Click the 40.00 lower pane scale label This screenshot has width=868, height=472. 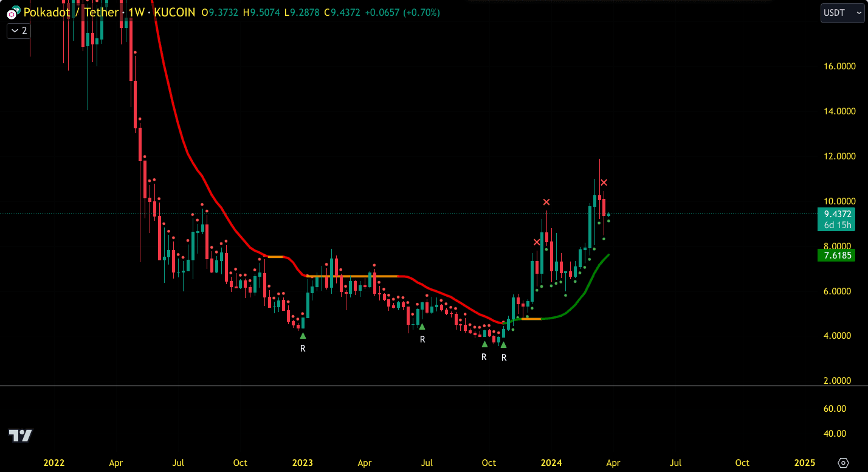click(x=835, y=434)
